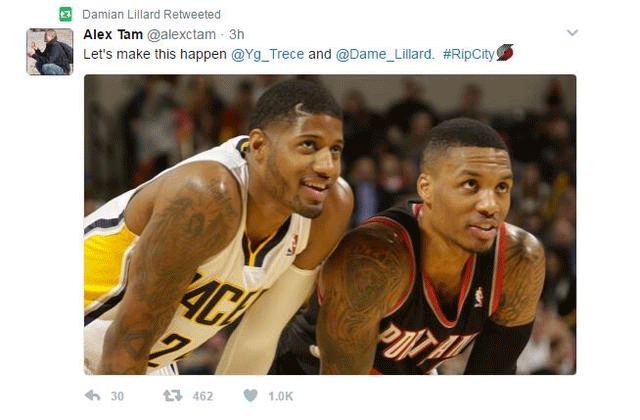Image resolution: width=640 pixels, height=420 pixels.
Task: View the 30 replies count
Action: (117, 396)
